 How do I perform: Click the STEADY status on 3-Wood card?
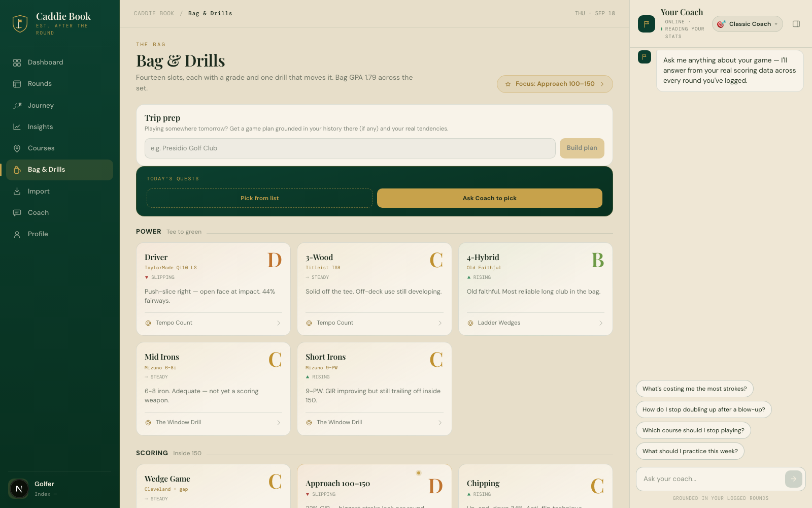tap(317, 277)
